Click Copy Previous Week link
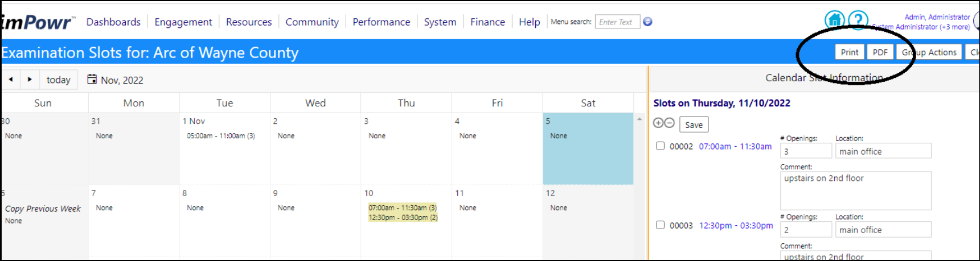 coord(43,209)
